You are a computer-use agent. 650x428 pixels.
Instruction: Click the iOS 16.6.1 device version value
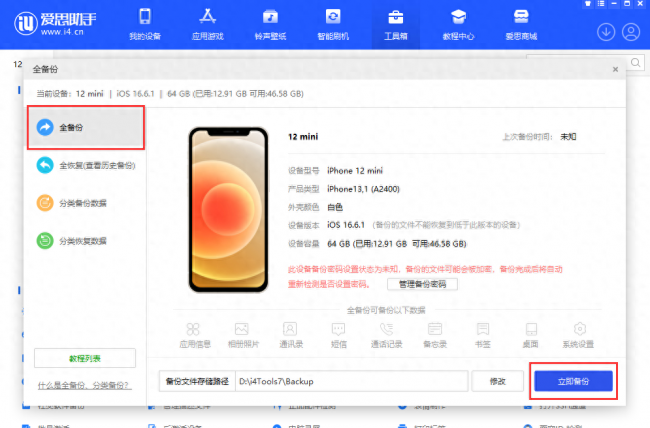[346, 225]
